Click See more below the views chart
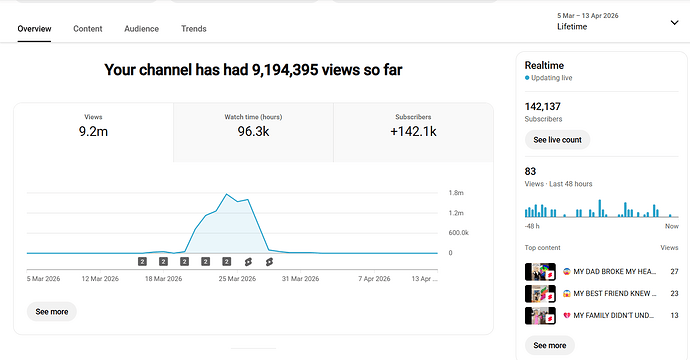This screenshot has width=690, height=360. pyautogui.click(x=51, y=312)
